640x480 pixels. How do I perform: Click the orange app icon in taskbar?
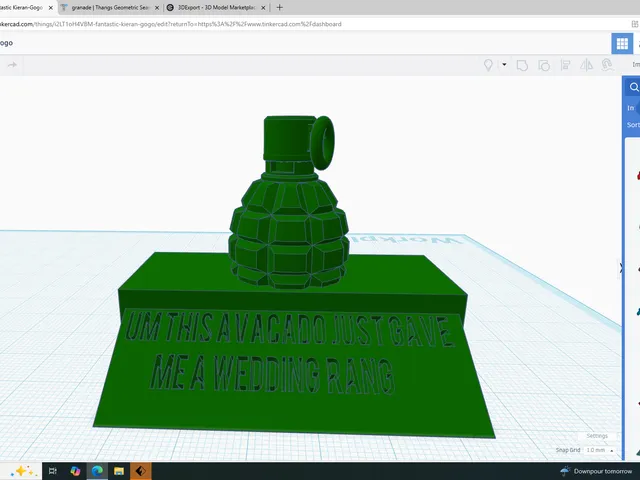click(141, 471)
